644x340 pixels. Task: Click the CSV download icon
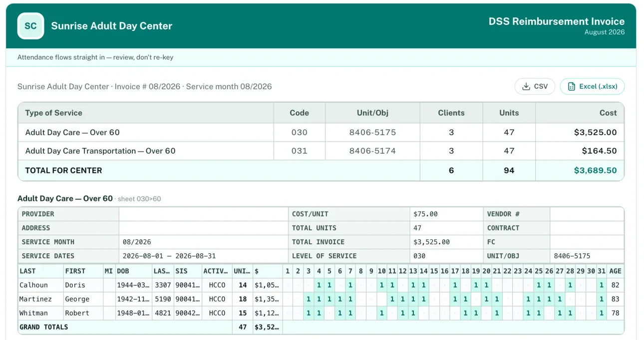tap(526, 86)
